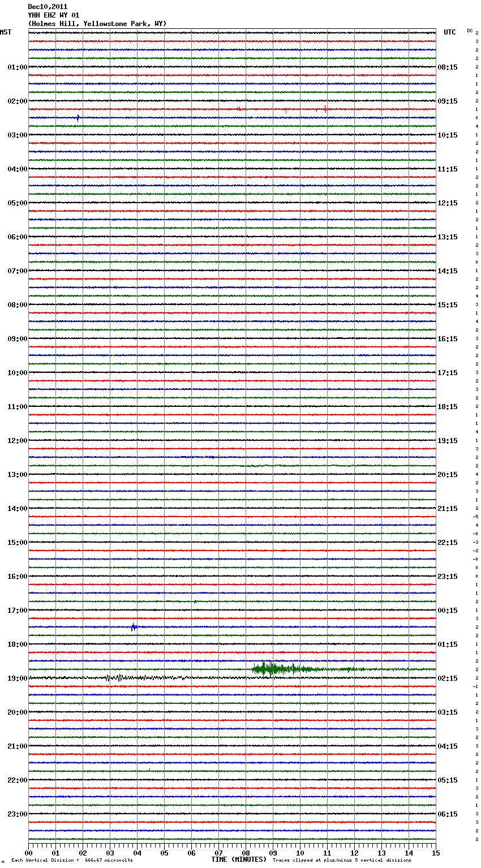
Task: Click the '20:15' UTC time label
Action: pyautogui.click(x=448, y=475)
